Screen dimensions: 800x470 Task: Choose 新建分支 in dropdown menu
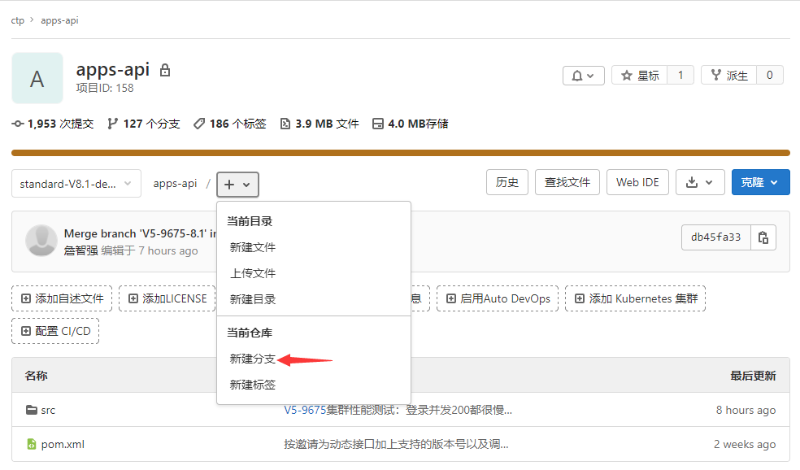click(252, 359)
